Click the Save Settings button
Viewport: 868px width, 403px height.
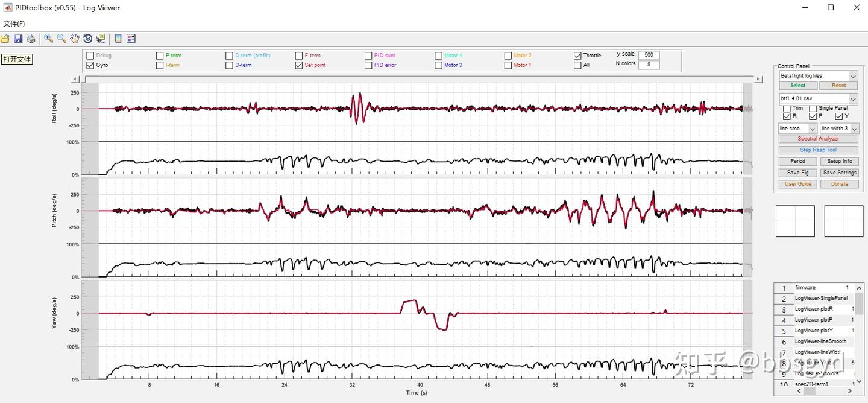click(839, 173)
